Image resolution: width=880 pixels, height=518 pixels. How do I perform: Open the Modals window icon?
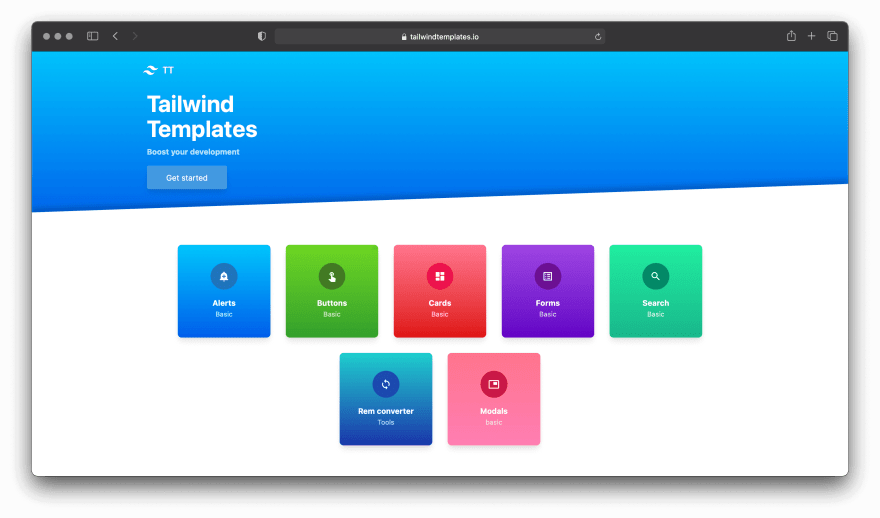pyautogui.click(x=494, y=384)
